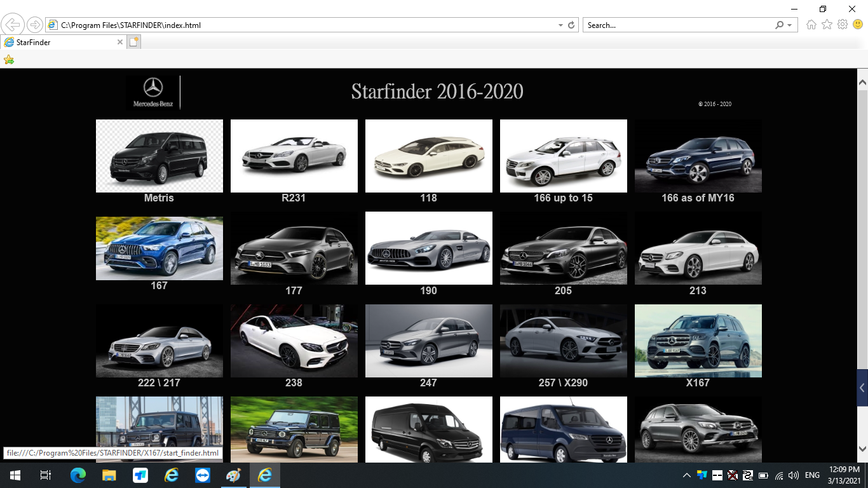Open the blue 167 SUV thumbnail
The image size is (868, 488).
click(x=159, y=248)
